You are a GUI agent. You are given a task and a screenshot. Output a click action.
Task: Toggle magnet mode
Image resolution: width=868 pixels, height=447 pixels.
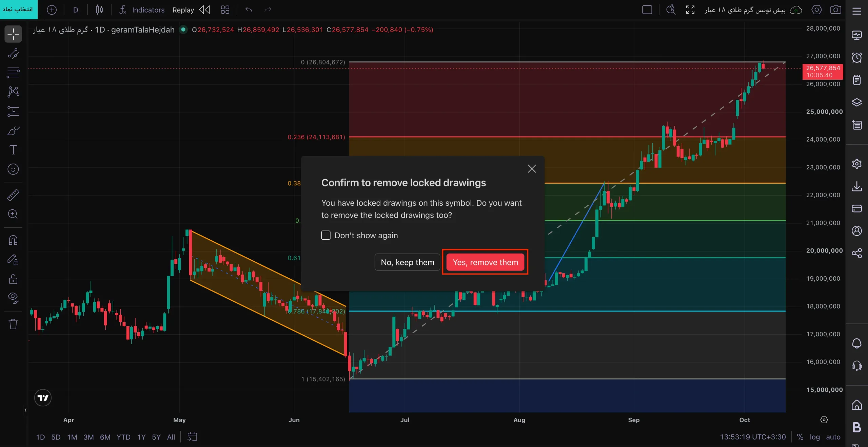coord(13,240)
